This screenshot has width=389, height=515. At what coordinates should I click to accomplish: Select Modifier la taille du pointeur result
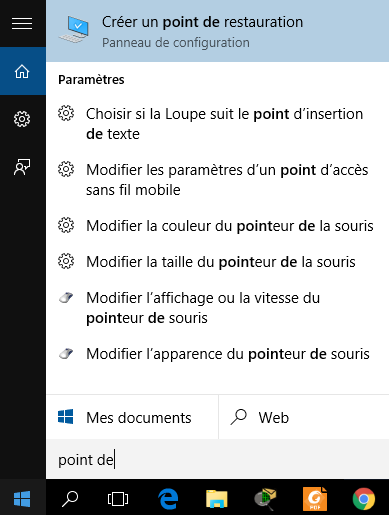(217, 262)
